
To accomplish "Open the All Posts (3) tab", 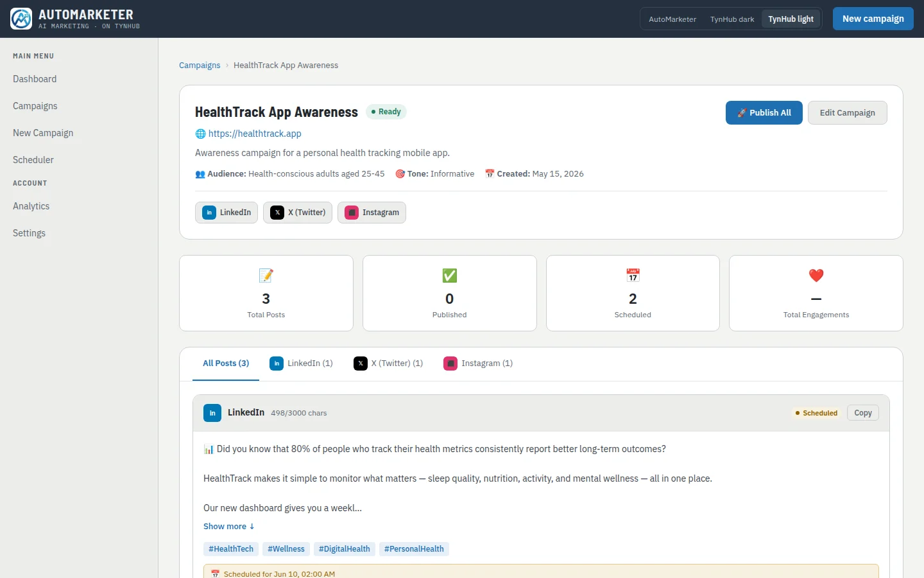I will tap(226, 363).
